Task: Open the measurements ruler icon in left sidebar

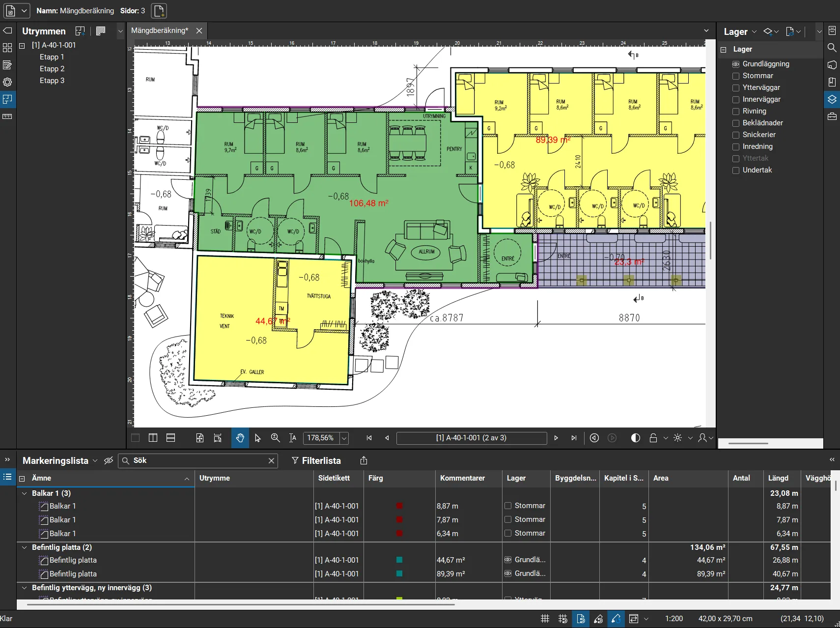Action: tap(7, 116)
